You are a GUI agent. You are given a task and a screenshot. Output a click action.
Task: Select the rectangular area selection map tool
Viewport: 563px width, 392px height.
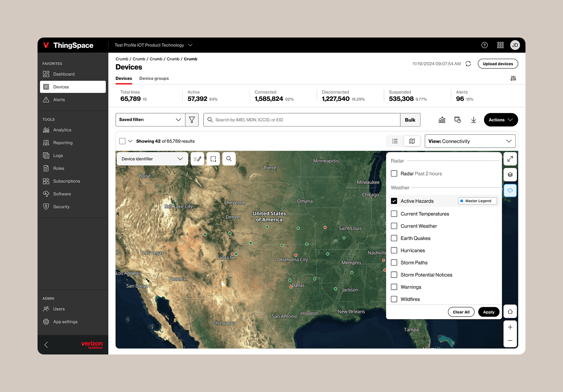coord(213,159)
